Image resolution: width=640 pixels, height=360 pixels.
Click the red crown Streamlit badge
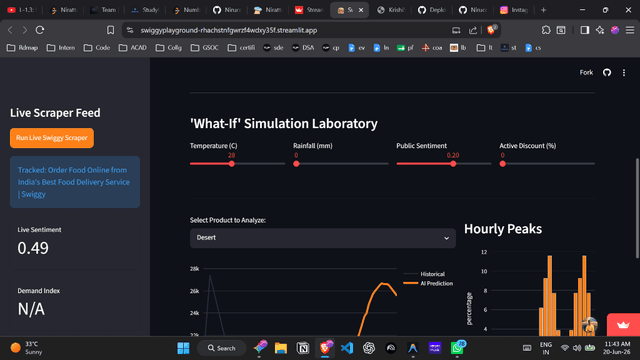623,325
